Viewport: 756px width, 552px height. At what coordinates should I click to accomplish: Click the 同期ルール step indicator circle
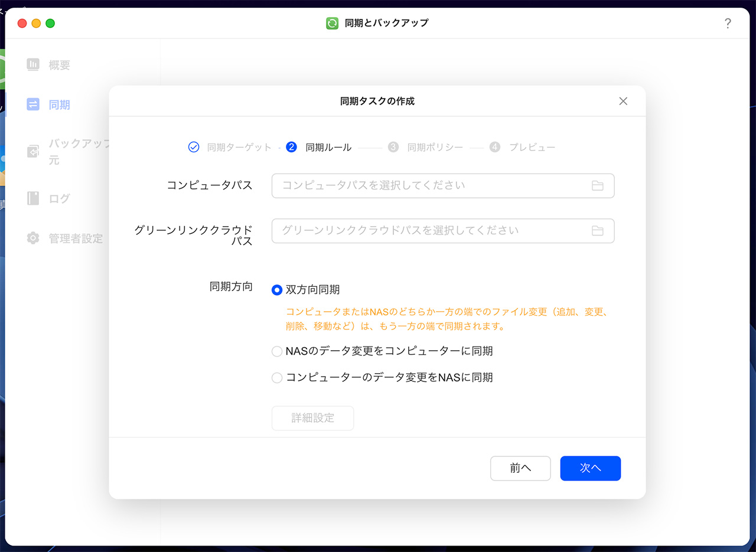point(291,147)
